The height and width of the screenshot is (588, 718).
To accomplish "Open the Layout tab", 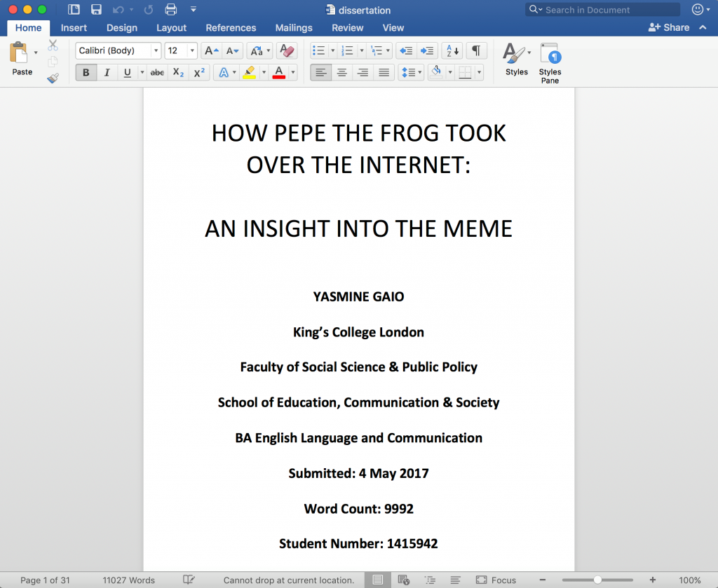I will click(171, 28).
